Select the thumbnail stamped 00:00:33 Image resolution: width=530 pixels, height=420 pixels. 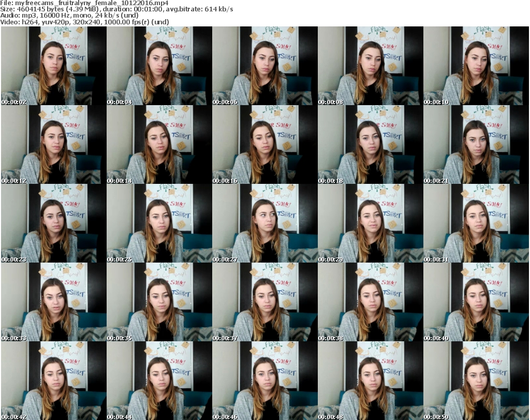[54, 302]
